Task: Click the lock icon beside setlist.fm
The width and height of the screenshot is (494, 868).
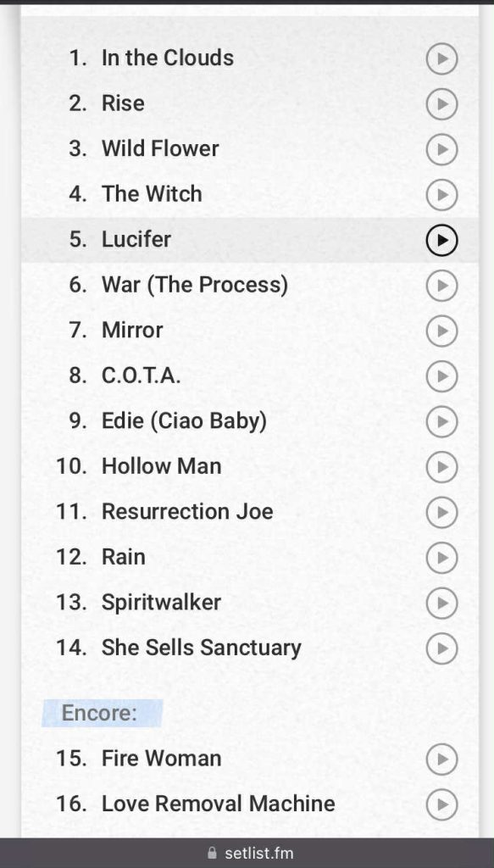Action: (x=212, y=853)
